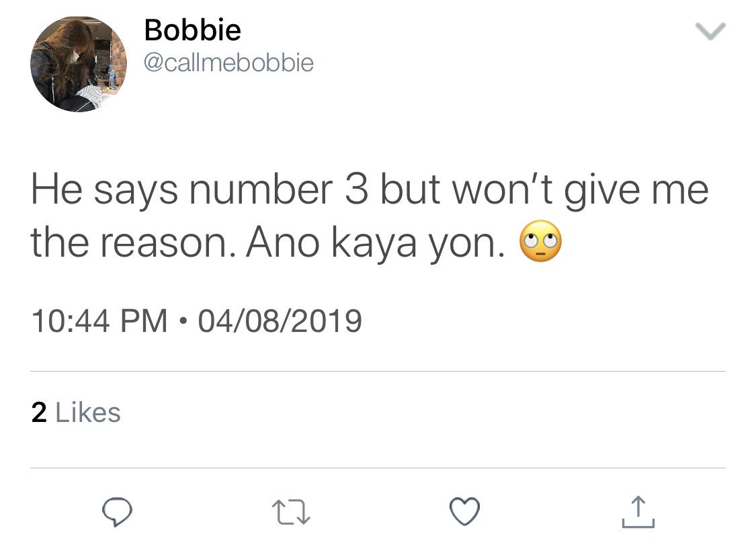Click the display name Bobbie
Screen dimensions: 756x553
point(192,30)
